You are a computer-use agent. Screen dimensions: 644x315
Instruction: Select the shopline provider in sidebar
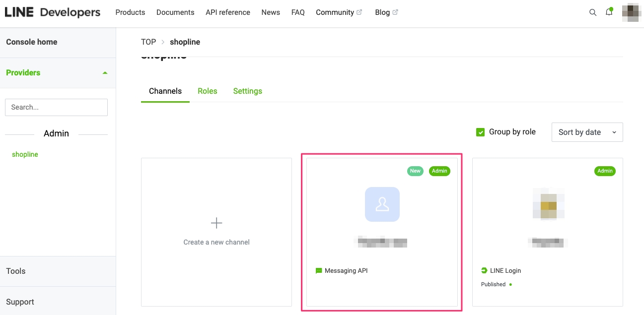25,155
